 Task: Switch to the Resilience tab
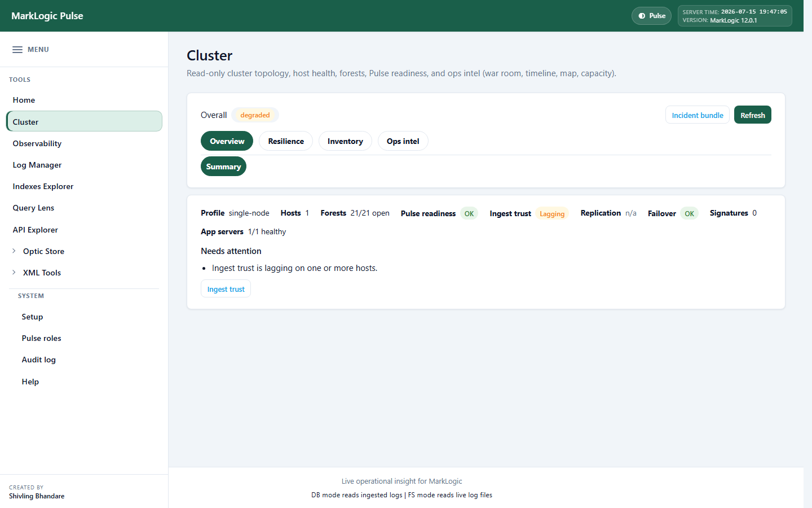[x=286, y=141]
